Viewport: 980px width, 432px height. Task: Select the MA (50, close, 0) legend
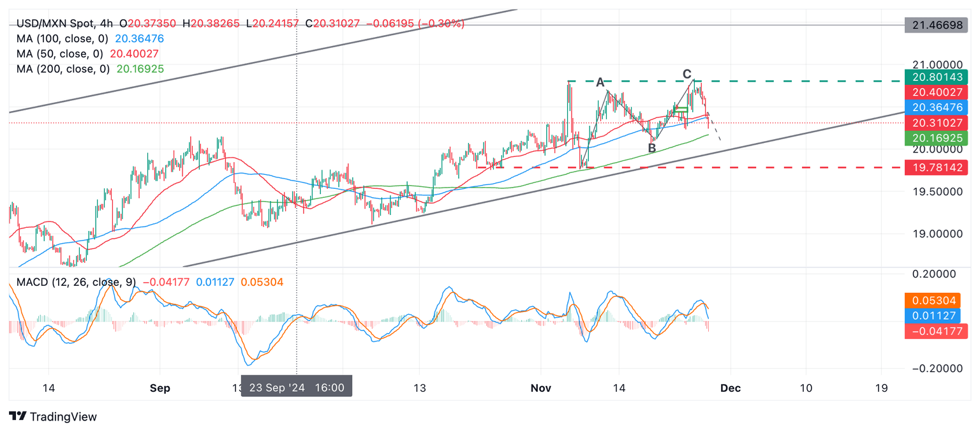tap(59, 54)
